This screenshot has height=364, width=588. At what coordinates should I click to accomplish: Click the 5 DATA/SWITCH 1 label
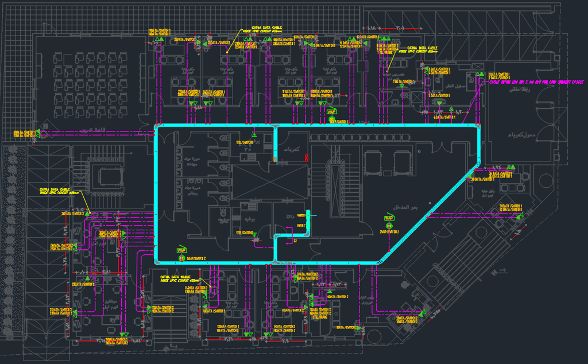tap(439, 95)
